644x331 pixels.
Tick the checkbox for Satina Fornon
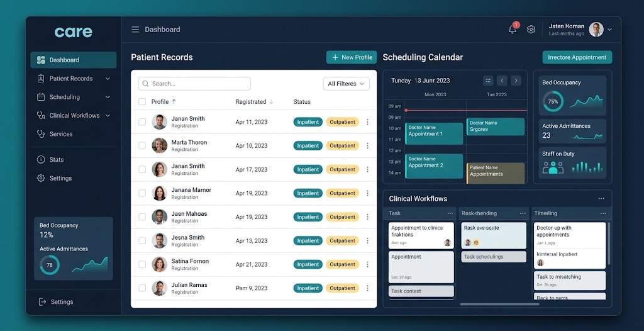[142, 264]
